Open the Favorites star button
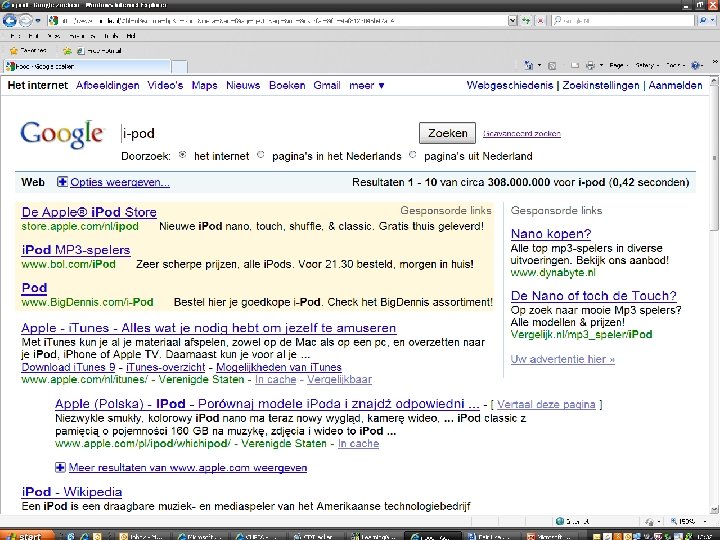The image size is (720, 540). pos(28,51)
